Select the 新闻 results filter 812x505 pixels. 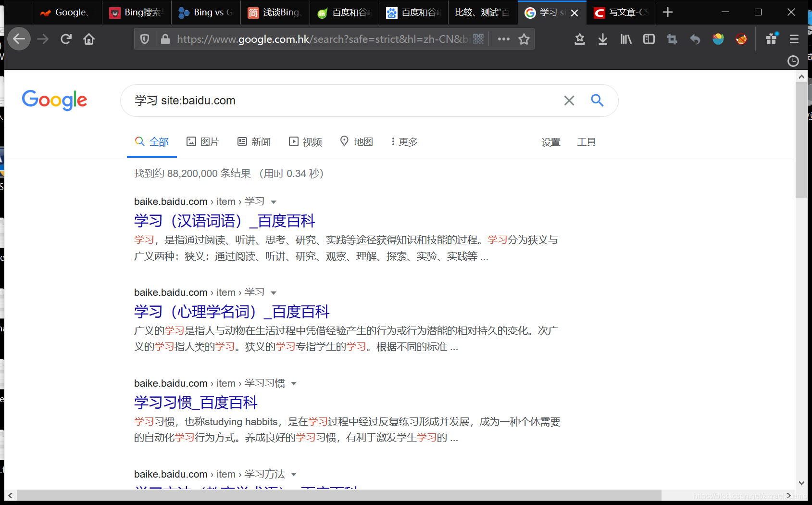coord(254,142)
